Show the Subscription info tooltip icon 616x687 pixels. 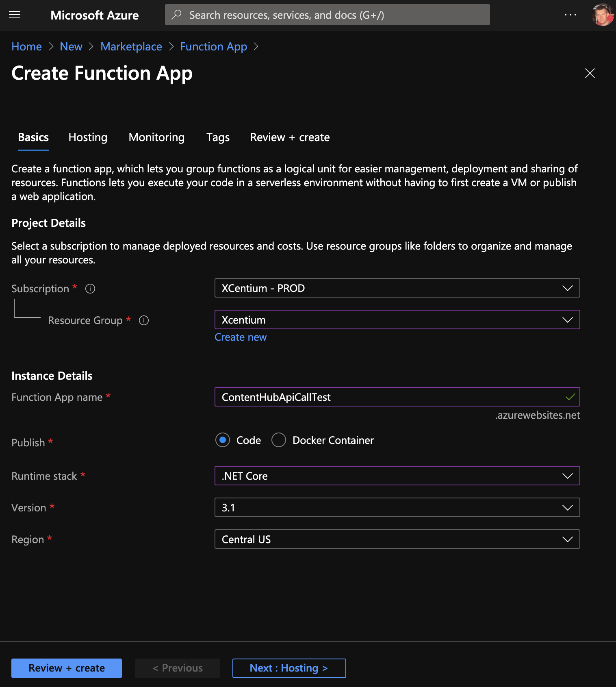pos(90,289)
